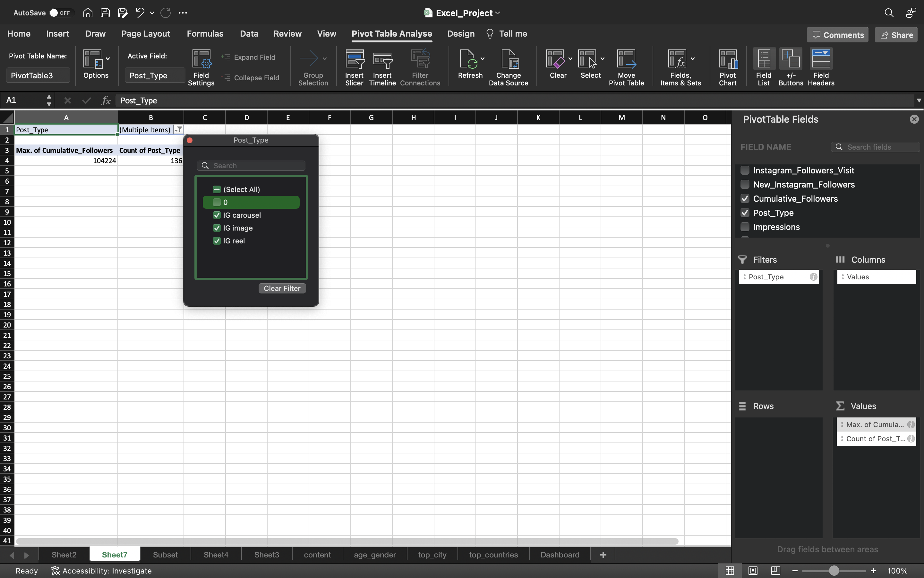
Task: Click Move Pivot Table
Action: tap(626, 68)
